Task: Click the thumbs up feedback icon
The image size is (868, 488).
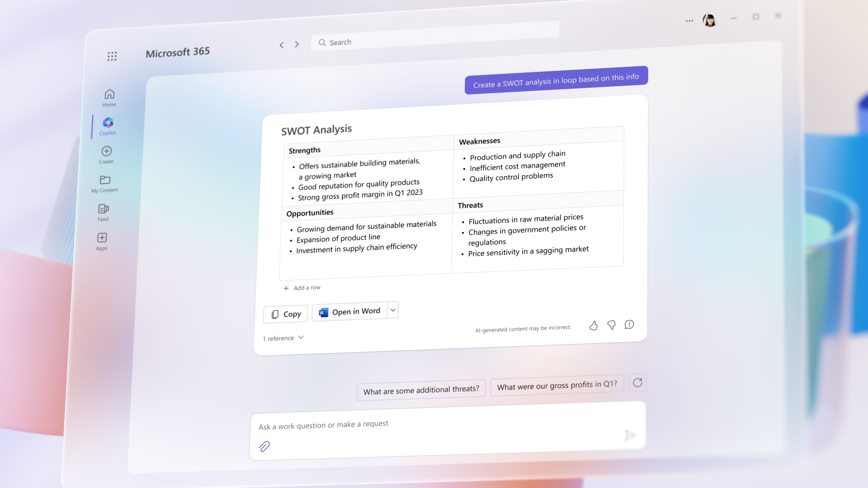Action: [594, 325]
